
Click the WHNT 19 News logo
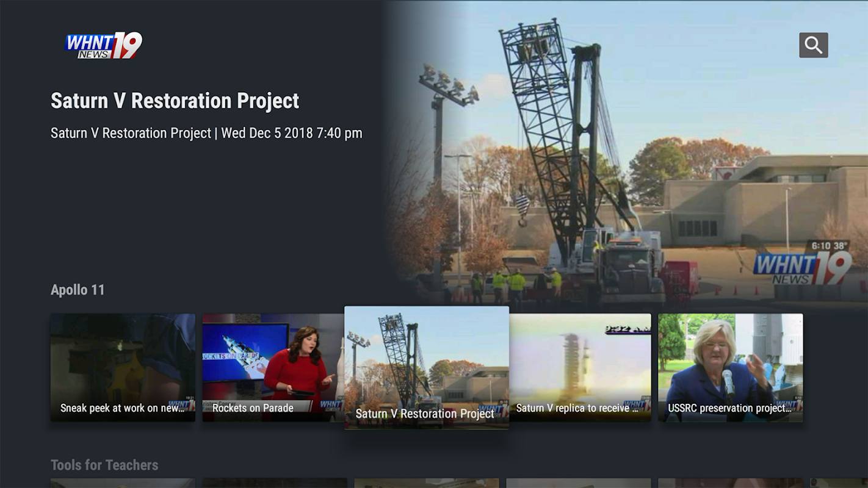tap(104, 45)
